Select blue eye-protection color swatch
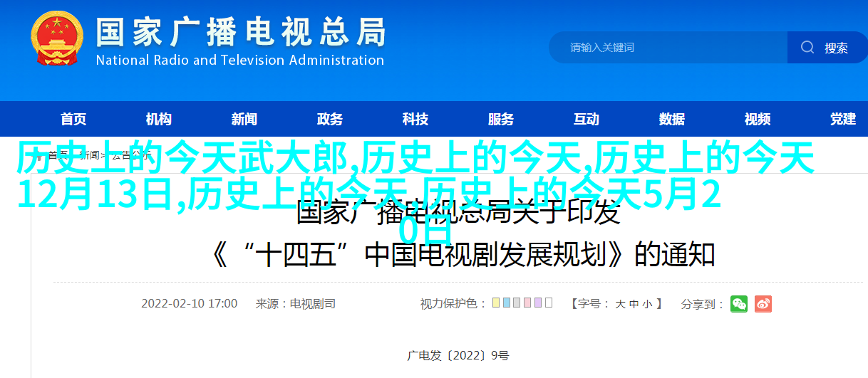868x378 pixels. 506,303
